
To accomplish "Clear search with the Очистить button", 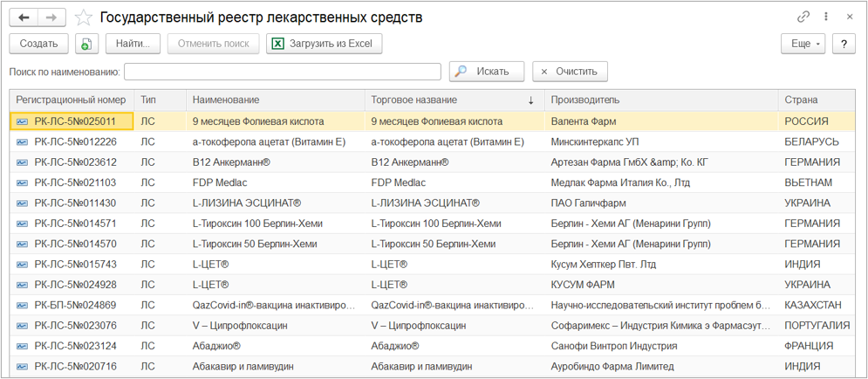I will 571,72.
